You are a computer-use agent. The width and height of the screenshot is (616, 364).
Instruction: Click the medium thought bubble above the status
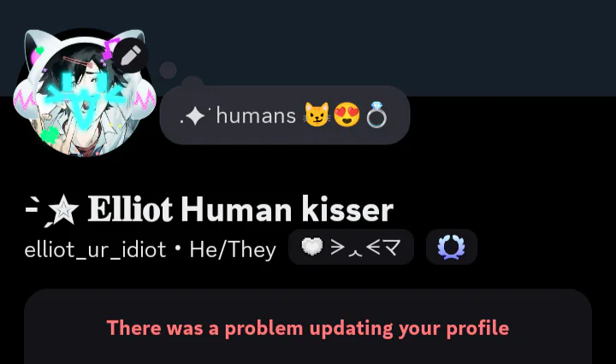pyautogui.click(x=192, y=84)
